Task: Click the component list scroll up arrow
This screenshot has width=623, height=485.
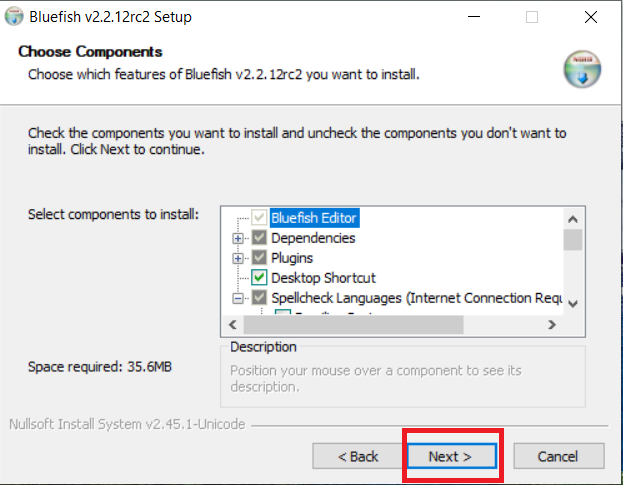Action: point(573,219)
